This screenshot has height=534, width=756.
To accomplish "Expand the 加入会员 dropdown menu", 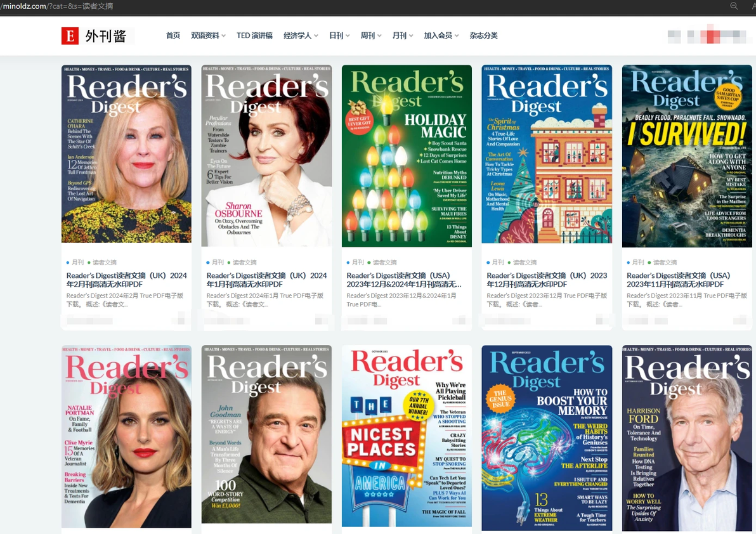I will [x=441, y=36].
